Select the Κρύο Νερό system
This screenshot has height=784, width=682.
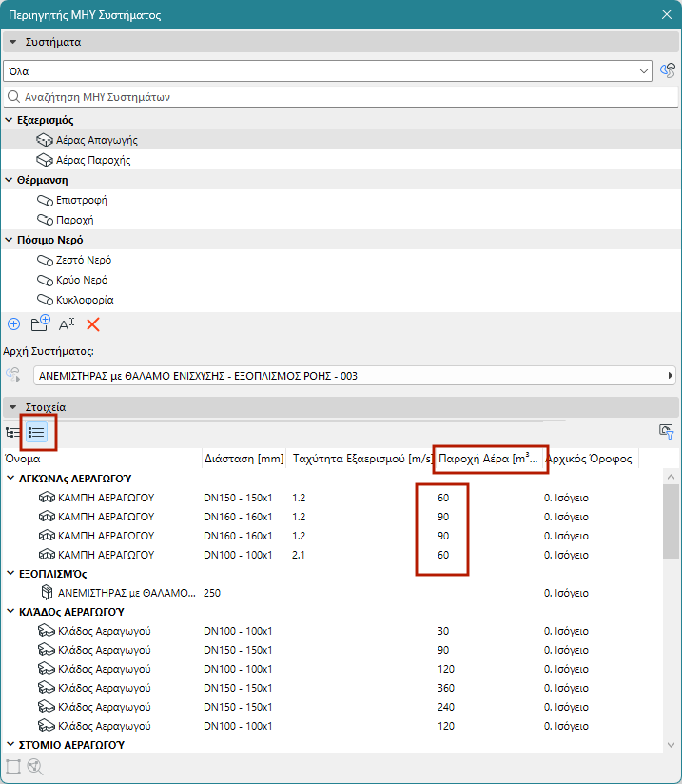click(x=340, y=280)
